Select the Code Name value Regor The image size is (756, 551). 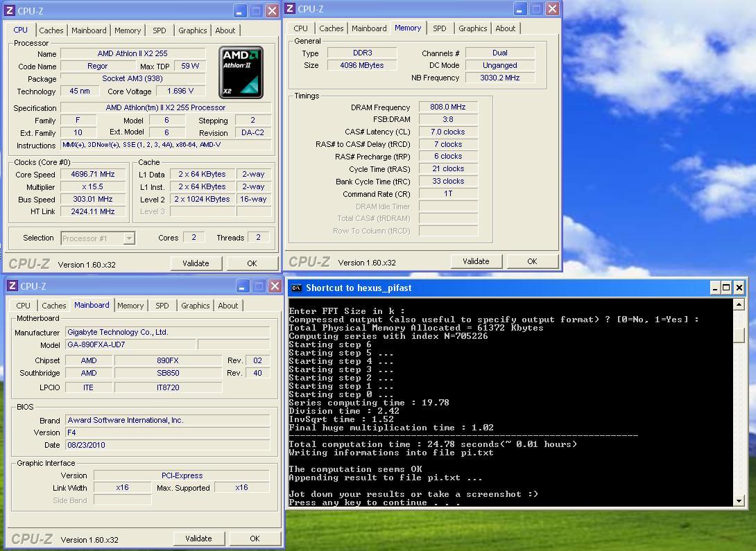click(x=97, y=66)
